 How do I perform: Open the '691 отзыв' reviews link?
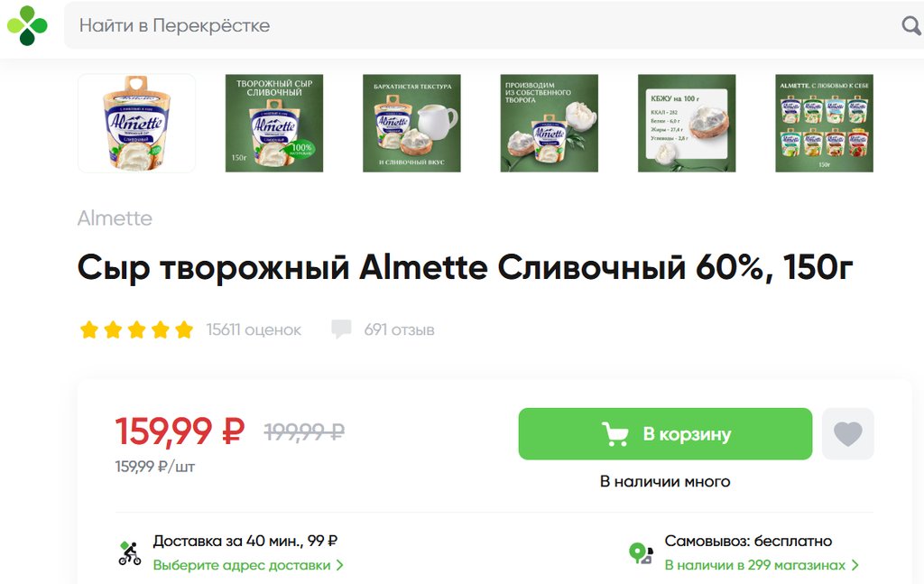pyautogui.click(x=399, y=329)
